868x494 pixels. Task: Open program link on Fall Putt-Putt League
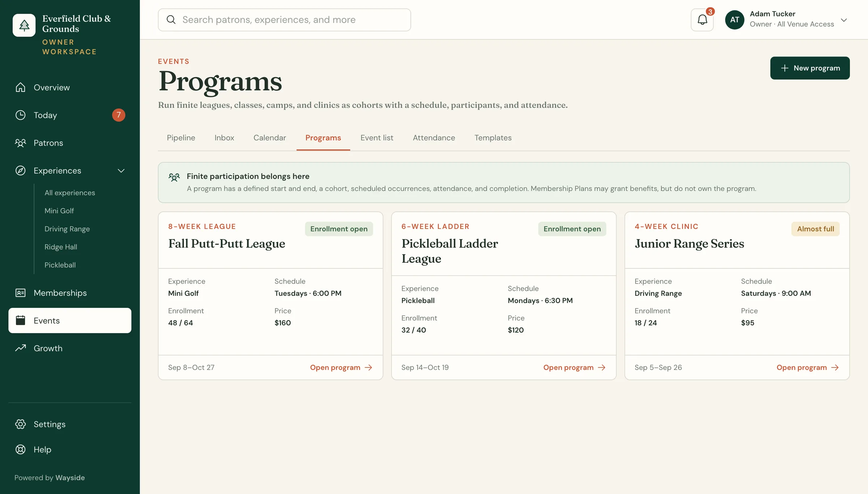click(x=341, y=368)
